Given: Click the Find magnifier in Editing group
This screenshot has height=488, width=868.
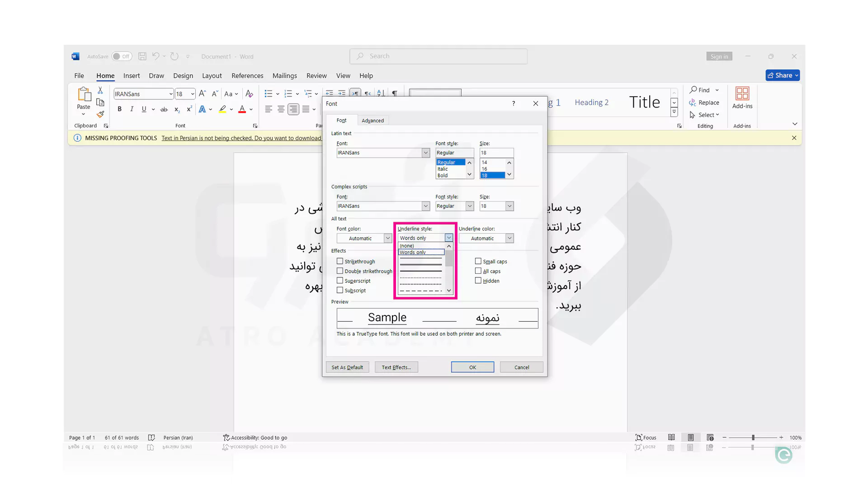Looking at the screenshot, I should tap(693, 90).
